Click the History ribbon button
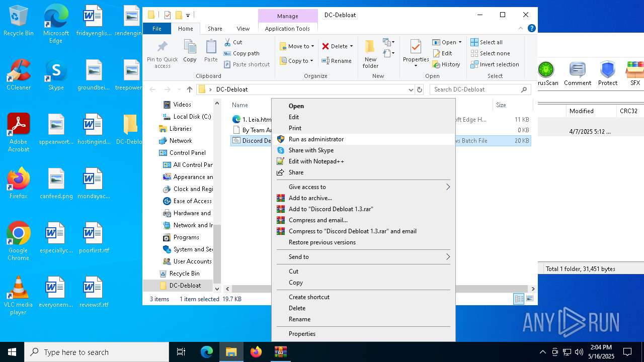 (446, 64)
